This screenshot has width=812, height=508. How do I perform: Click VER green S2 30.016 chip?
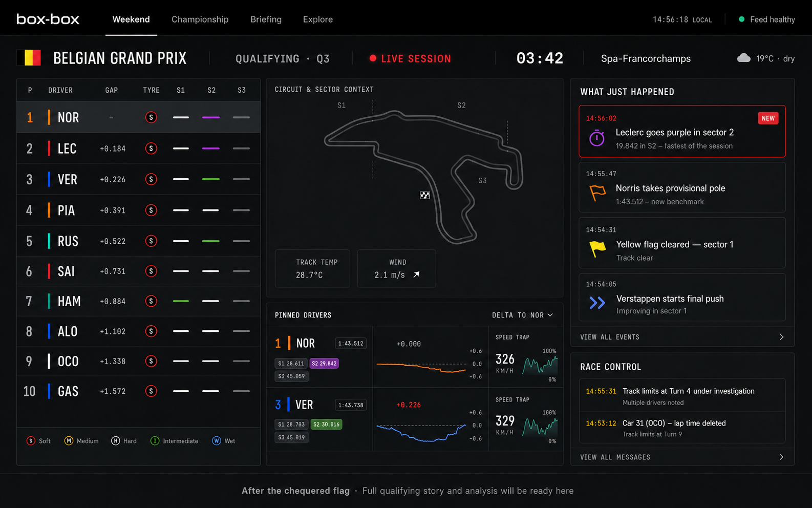coord(326,425)
